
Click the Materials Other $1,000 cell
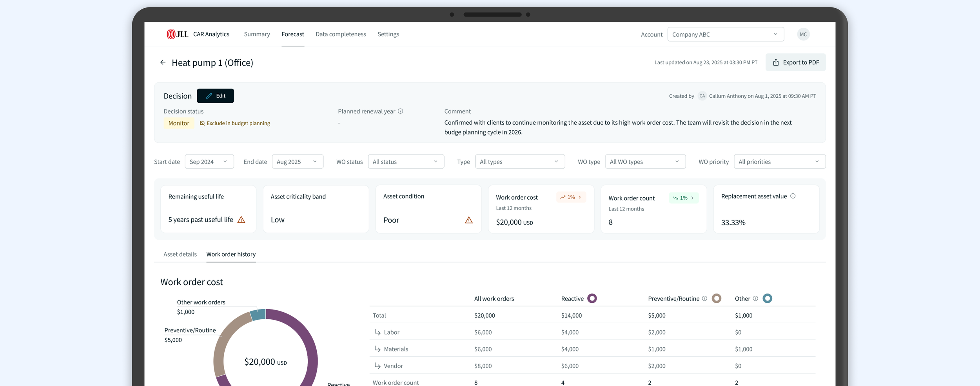[743, 349]
